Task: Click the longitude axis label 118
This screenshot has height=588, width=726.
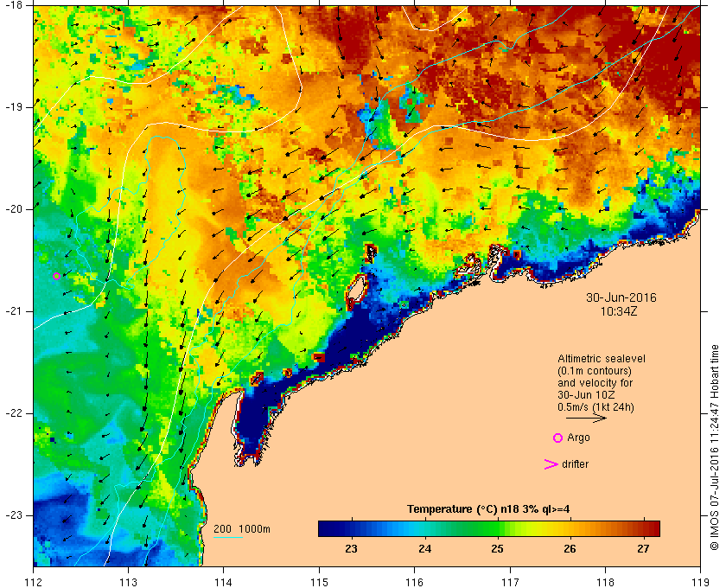Action: click(x=605, y=582)
